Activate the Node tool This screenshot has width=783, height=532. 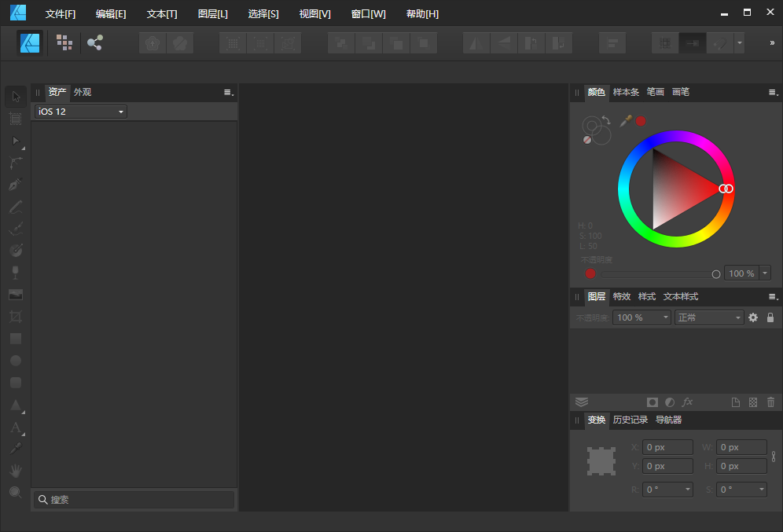[15, 141]
